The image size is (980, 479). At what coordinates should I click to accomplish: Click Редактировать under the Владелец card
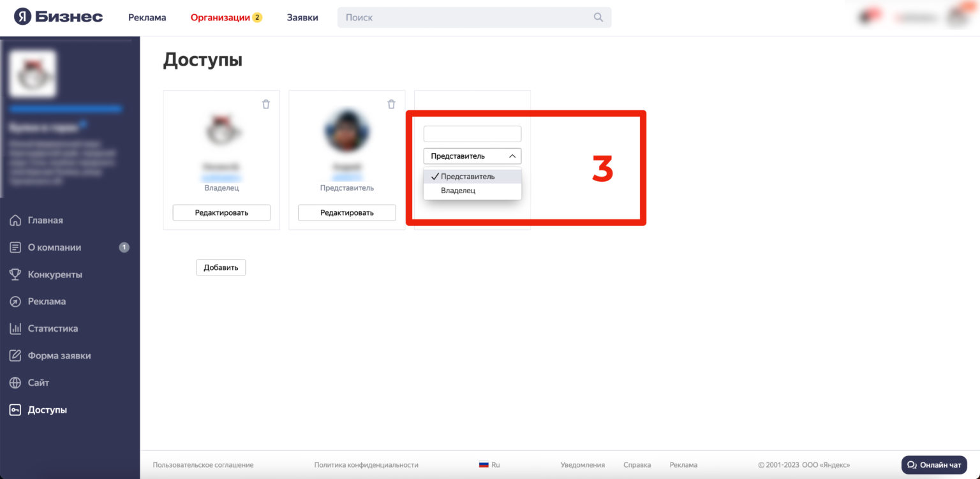(221, 212)
